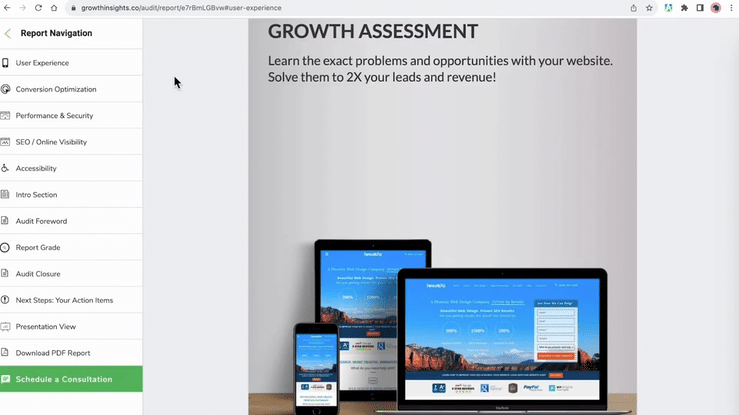This screenshot has height=415, width=739.
Task: Go back with the browser back arrow
Action: click(8, 8)
